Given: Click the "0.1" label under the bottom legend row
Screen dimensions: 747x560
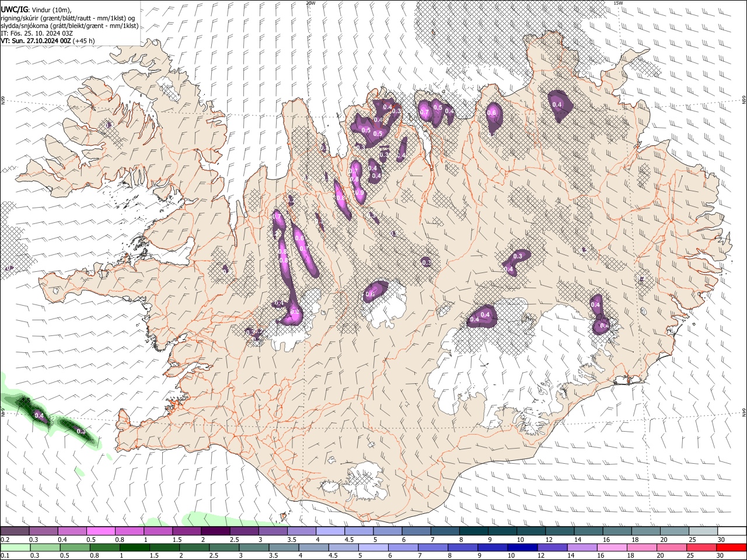Looking at the screenshot, I should pos(5,556).
